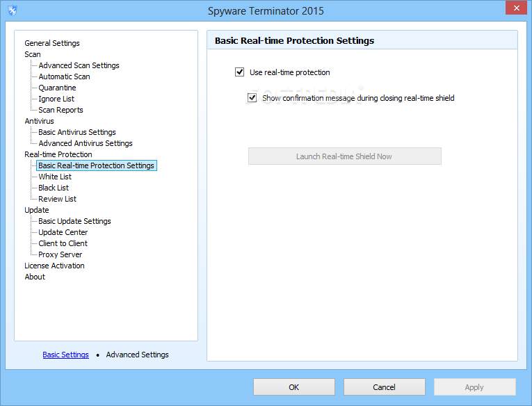Open the Quarantine page

coord(57,88)
